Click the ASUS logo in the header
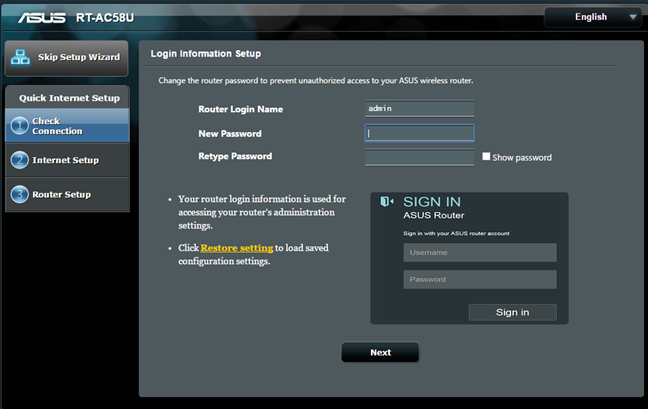The width and height of the screenshot is (648, 409). pos(42,18)
